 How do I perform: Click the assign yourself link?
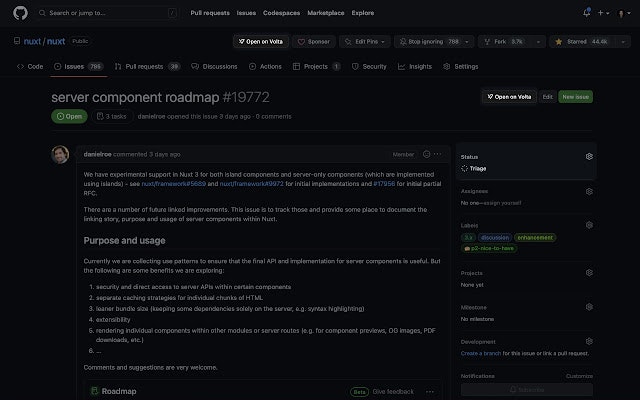coord(503,203)
